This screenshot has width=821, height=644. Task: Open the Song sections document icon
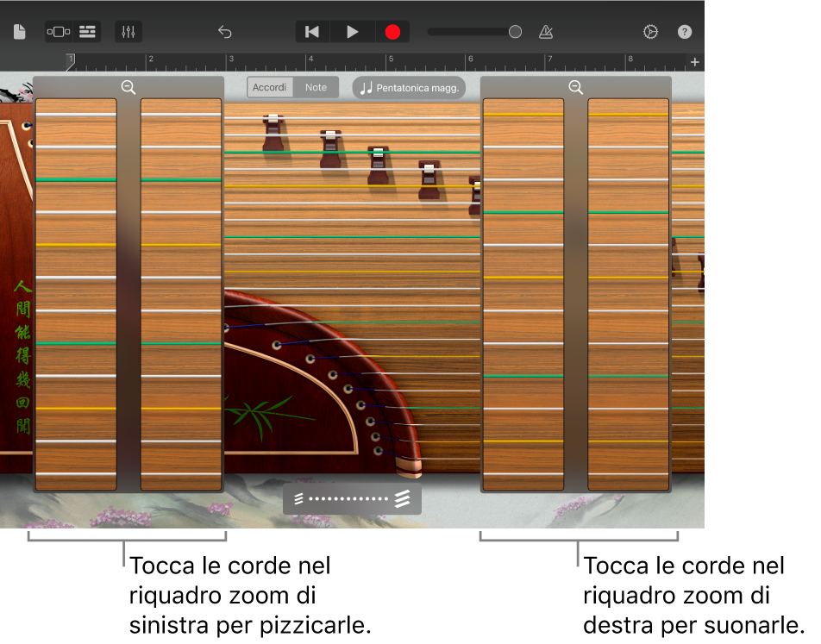tap(18, 31)
